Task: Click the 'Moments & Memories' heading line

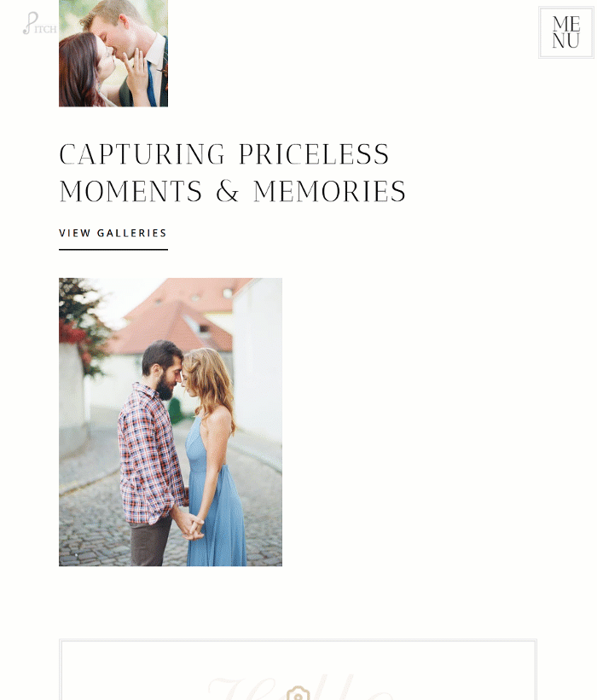Action: pos(232,191)
